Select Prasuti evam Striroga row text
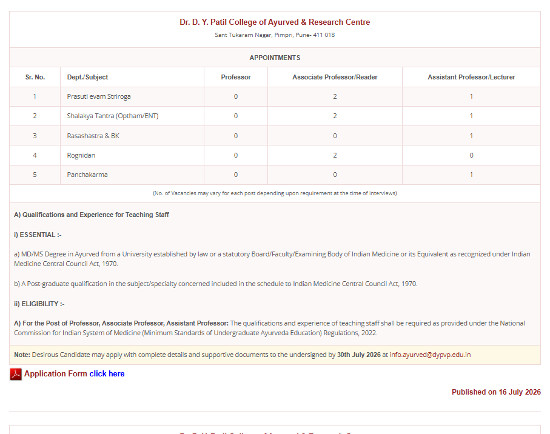 click(99, 96)
